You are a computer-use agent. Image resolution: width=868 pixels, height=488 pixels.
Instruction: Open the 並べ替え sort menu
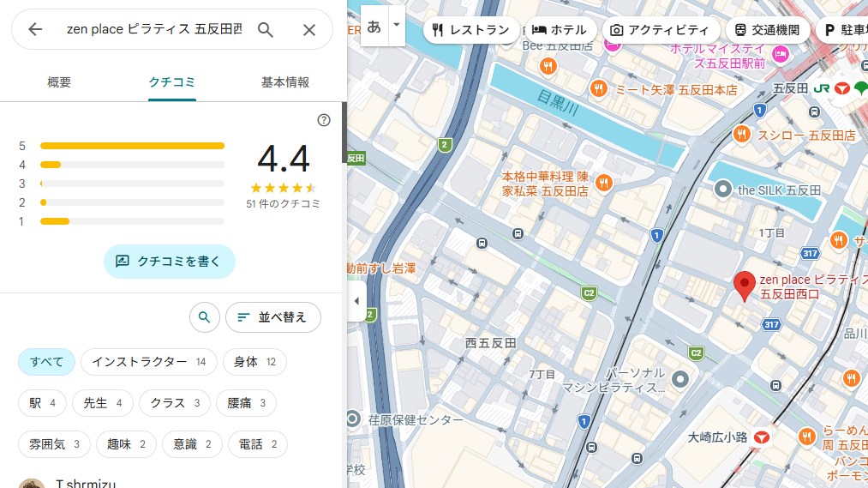click(x=272, y=317)
